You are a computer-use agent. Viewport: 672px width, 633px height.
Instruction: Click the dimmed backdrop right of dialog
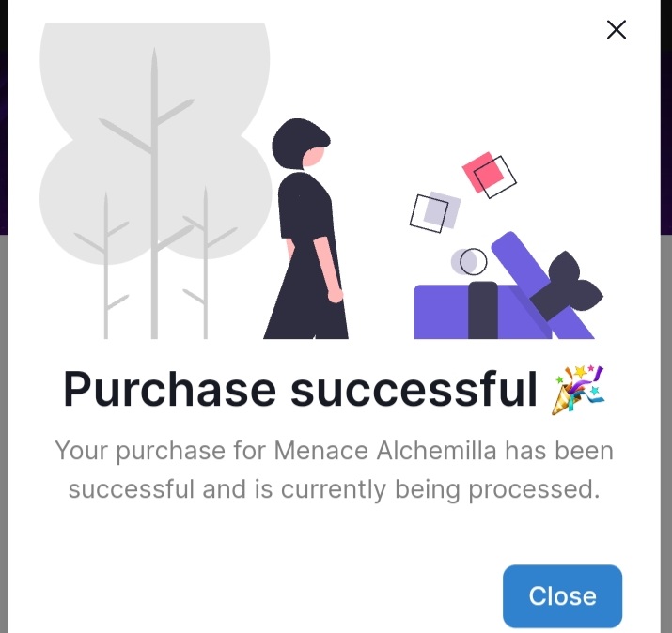pos(666,433)
